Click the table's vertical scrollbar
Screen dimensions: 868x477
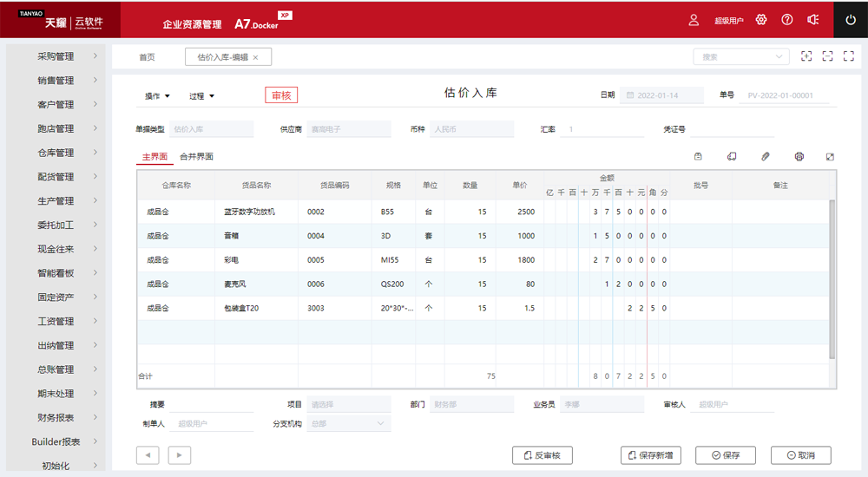tap(832, 278)
